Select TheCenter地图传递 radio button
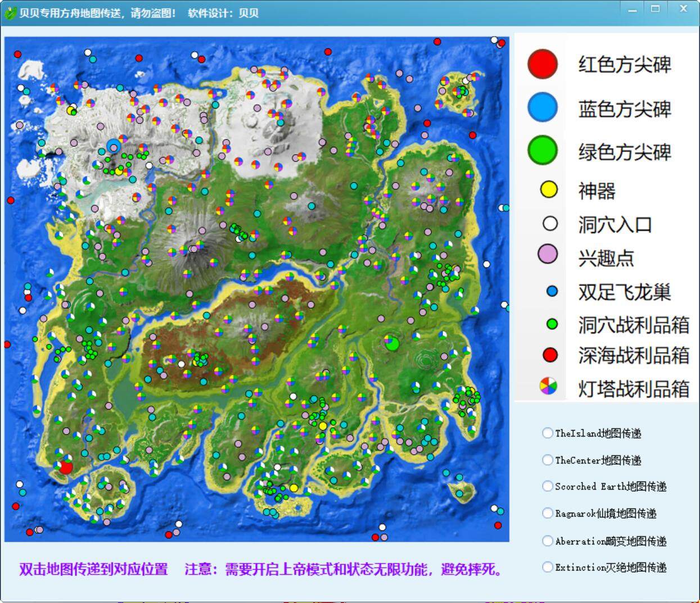The width and height of the screenshot is (700, 603). [x=548, y=460]
